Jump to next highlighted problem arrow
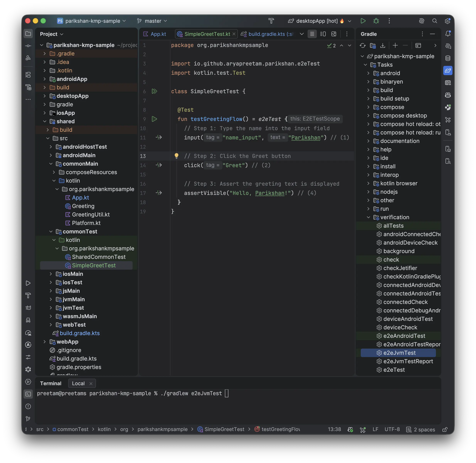This screenshot has width=476, height=463. [x=349, y=45]
